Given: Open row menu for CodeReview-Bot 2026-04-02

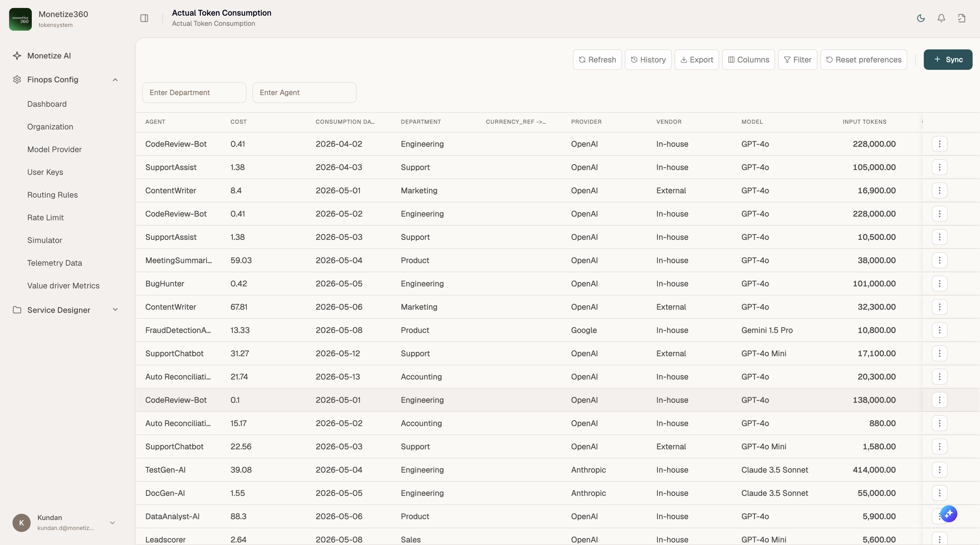Looking at the screenshot, I should click(939, 144).
